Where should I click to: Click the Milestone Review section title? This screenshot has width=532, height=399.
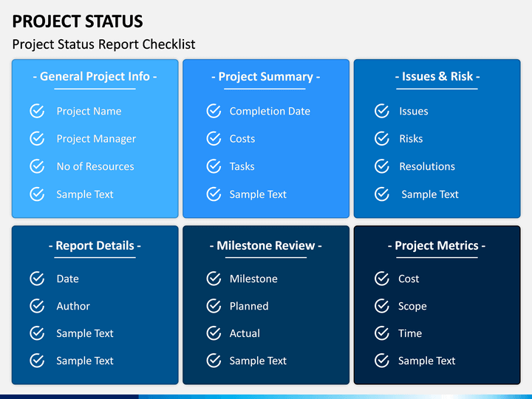coord(266,245)
